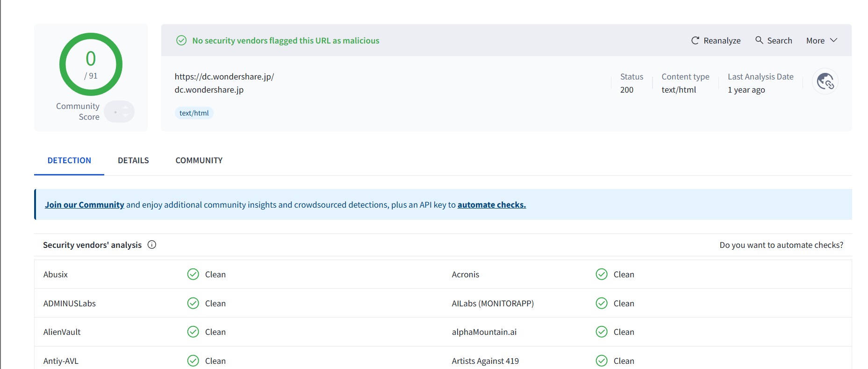Screen dimensions: 868x369
Task: Switch to the DETECTION tab
Action: (69, 160)
